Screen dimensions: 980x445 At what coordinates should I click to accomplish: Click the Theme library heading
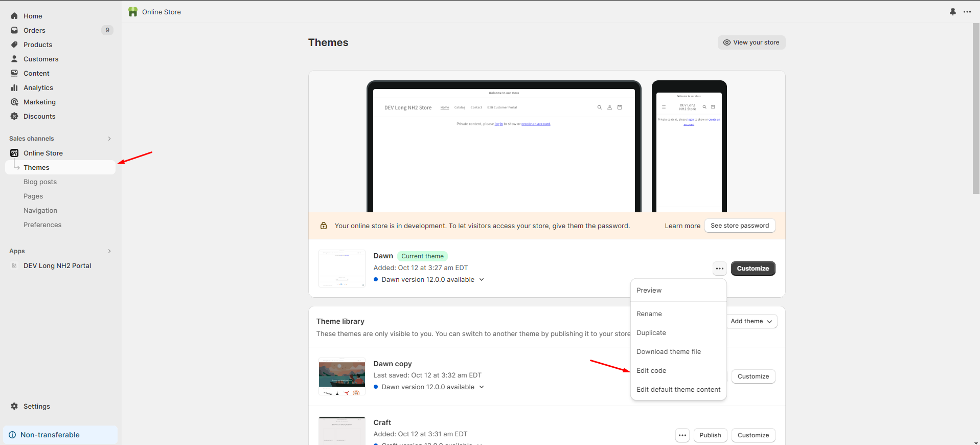tap(340, 321)
